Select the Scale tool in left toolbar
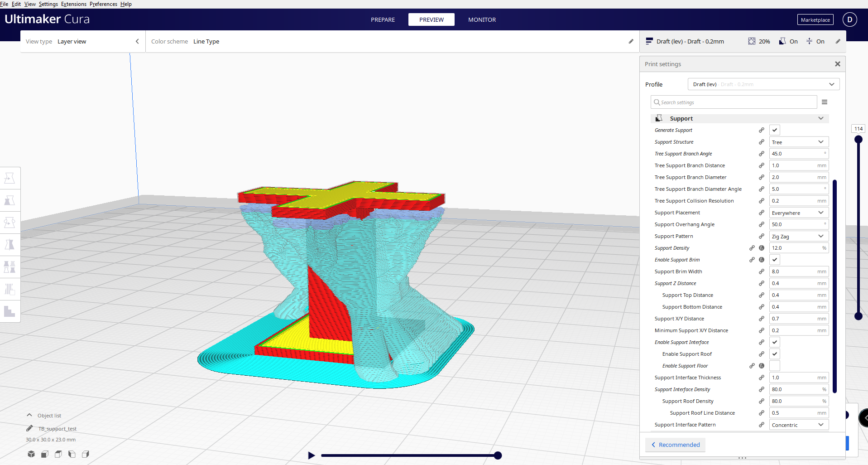 (x=10, y=200)
